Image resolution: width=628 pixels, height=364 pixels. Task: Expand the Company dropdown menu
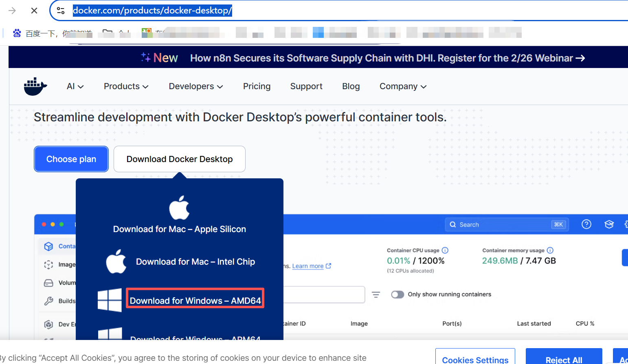click(x=402, y=86)
